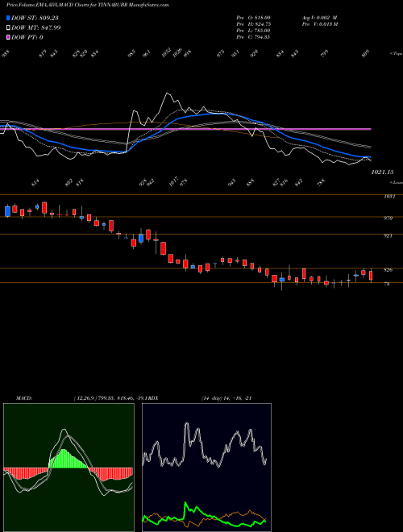Click the 'Pre C: 794.35' close value
The height and width of the screenshot is (532, 403).
pyautogui.click(x=253, y=37)
